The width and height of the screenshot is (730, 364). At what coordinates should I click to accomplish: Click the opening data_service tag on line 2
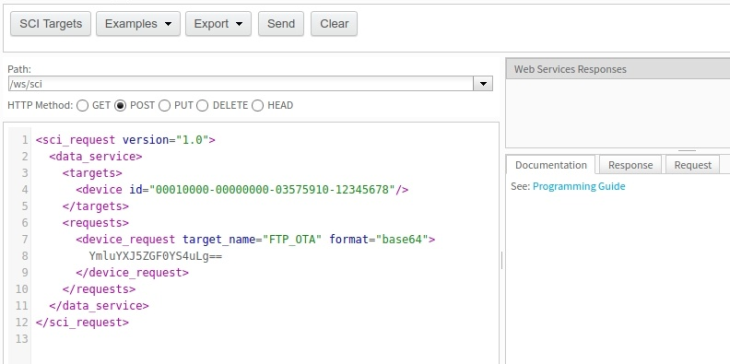coord(95,157)
